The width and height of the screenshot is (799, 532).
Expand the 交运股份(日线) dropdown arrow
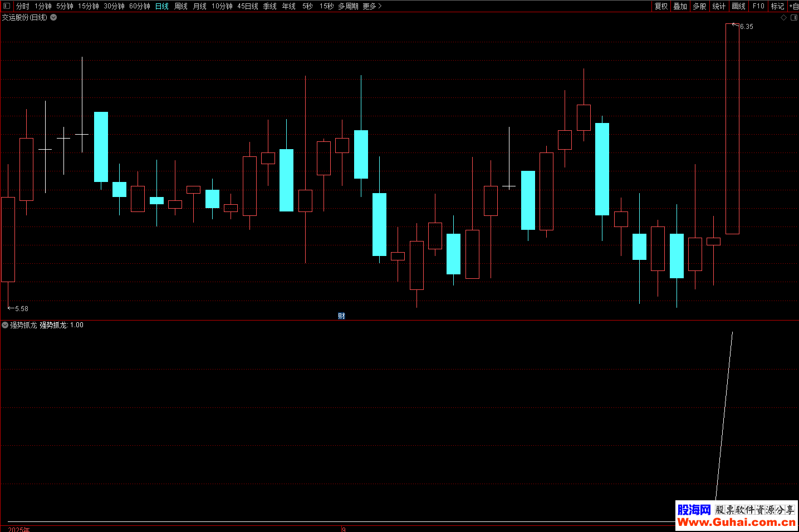coord(53,17)
